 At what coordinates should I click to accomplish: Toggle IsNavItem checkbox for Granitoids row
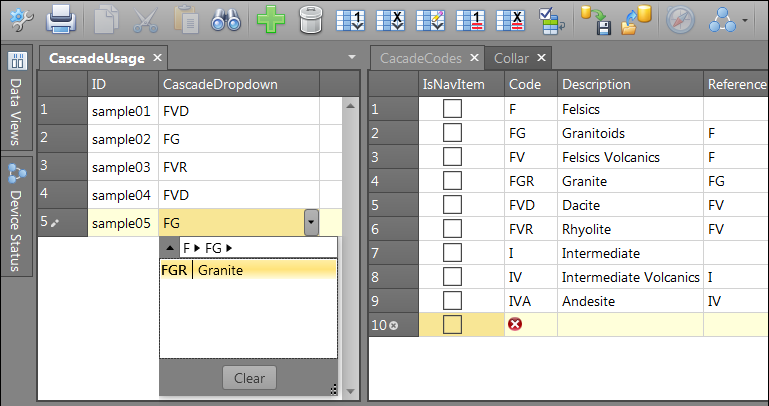click(x=452, y=133)
